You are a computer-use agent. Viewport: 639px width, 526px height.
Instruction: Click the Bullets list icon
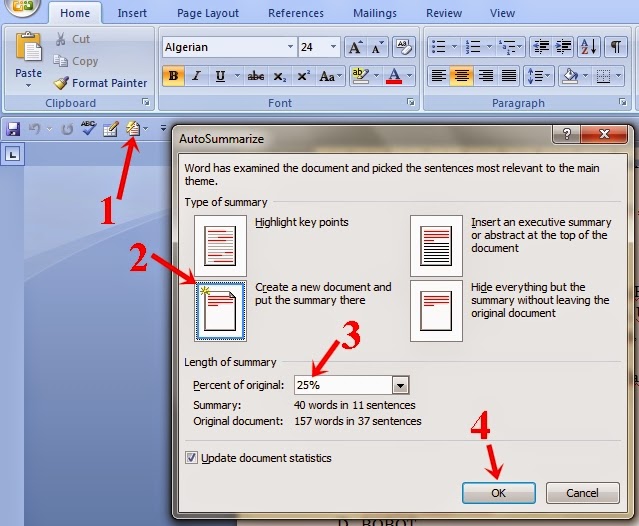[x=438, y=46]
